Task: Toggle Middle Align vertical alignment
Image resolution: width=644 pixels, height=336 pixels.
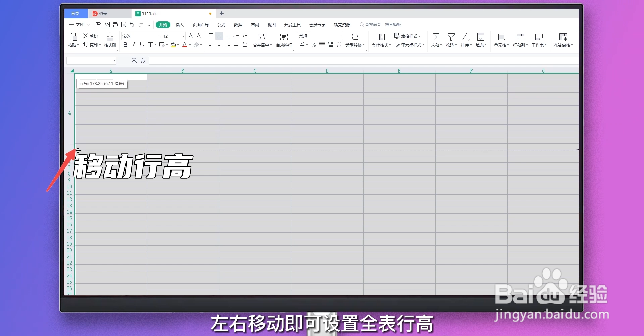Action: (x=219, y=36)
